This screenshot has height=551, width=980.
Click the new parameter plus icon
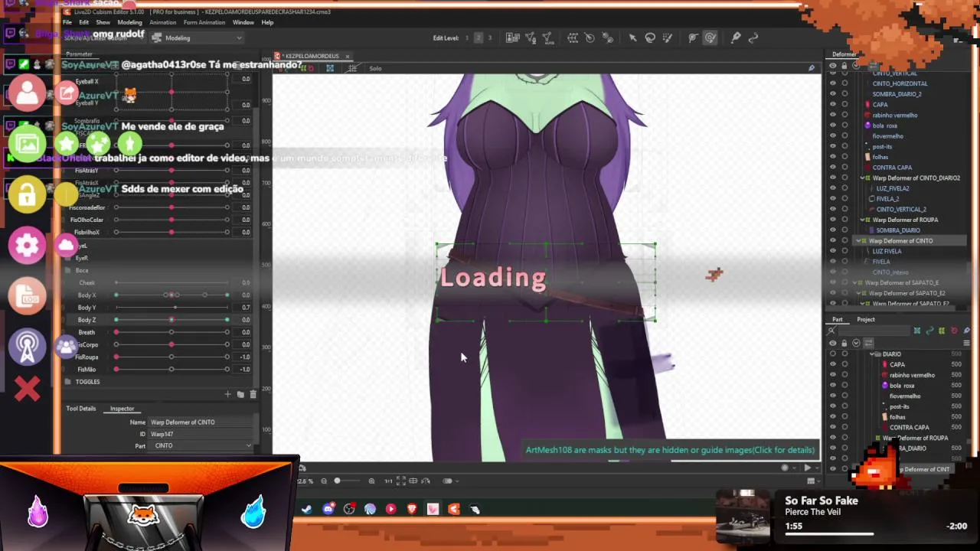point(227,394)
